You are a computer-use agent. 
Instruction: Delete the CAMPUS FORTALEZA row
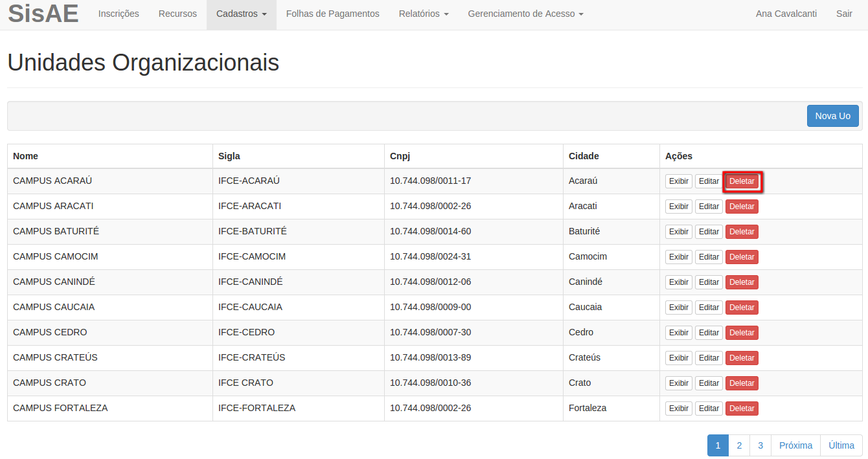742,409
